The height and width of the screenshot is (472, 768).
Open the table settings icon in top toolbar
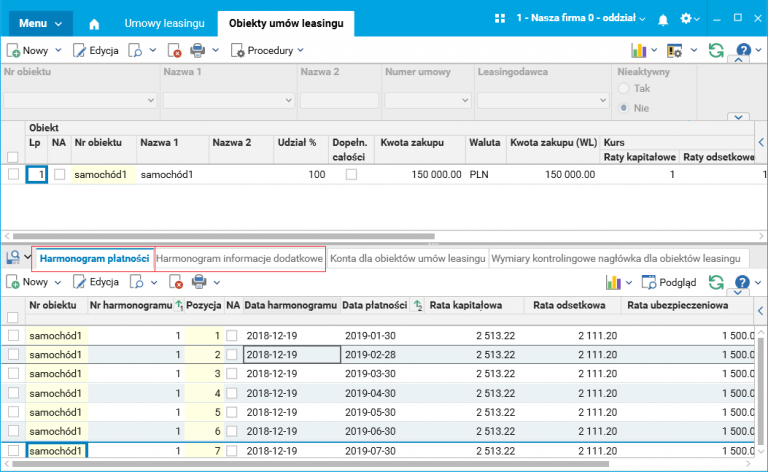(674, 50)
